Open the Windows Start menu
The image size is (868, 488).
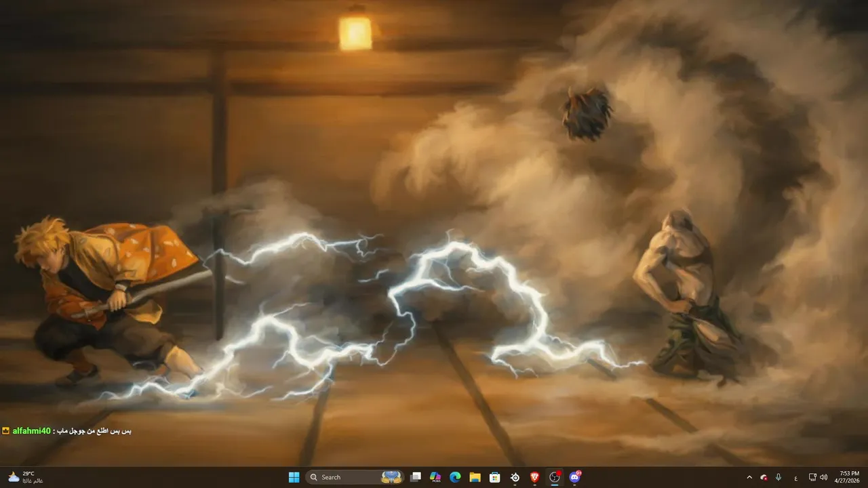click(x=294, y=477)
